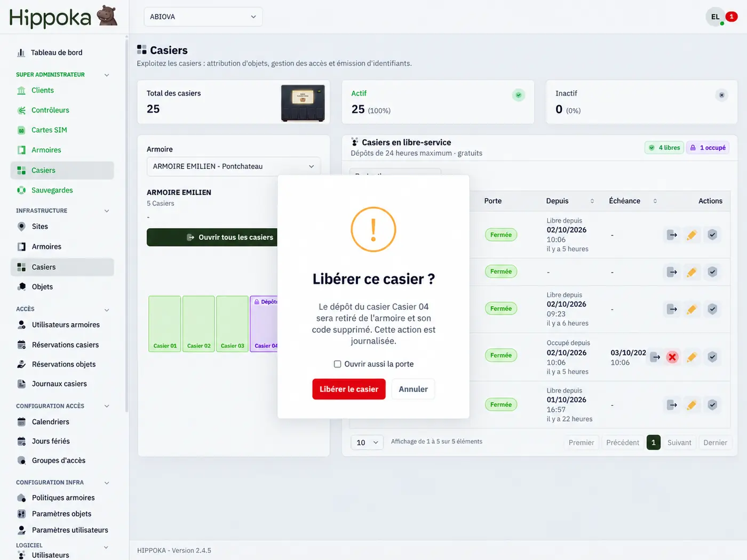Confirm with Libérer le casier button
This screenshot has width=747, height=560.
pos(349,389)
